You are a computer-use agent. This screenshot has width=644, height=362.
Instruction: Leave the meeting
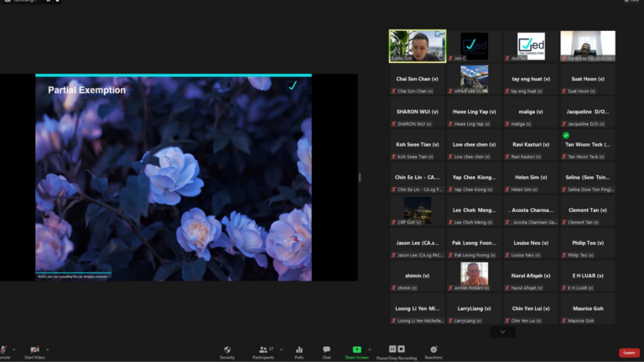(629, 353)
